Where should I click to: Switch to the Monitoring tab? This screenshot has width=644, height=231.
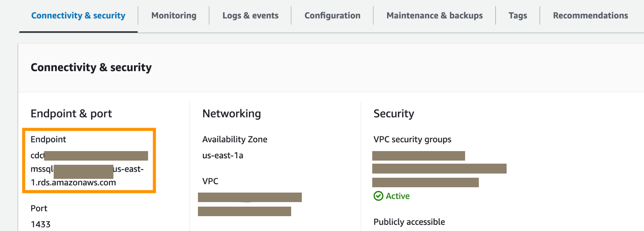pyautogui.click(x=174, y=16)
